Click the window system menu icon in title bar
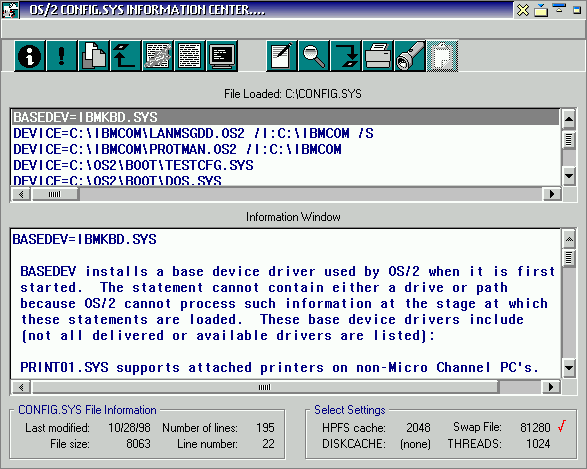This screenshot has width=587, height=469. point(10,10)
